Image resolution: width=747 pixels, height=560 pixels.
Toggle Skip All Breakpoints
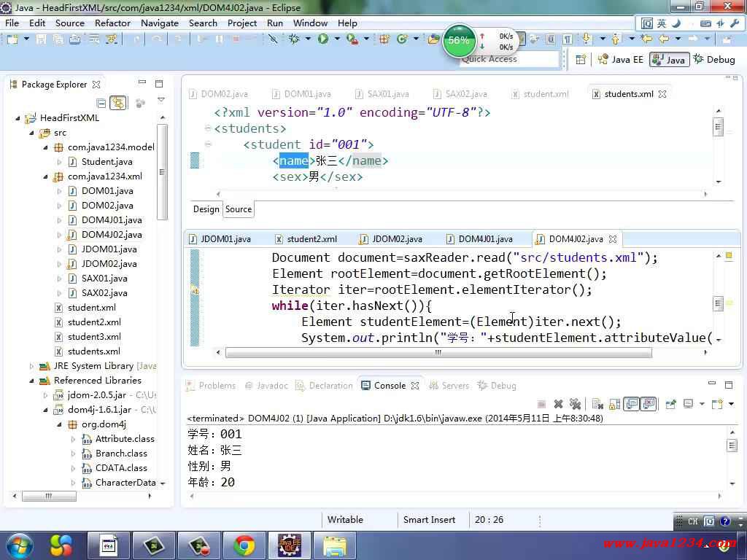point(273,39)
